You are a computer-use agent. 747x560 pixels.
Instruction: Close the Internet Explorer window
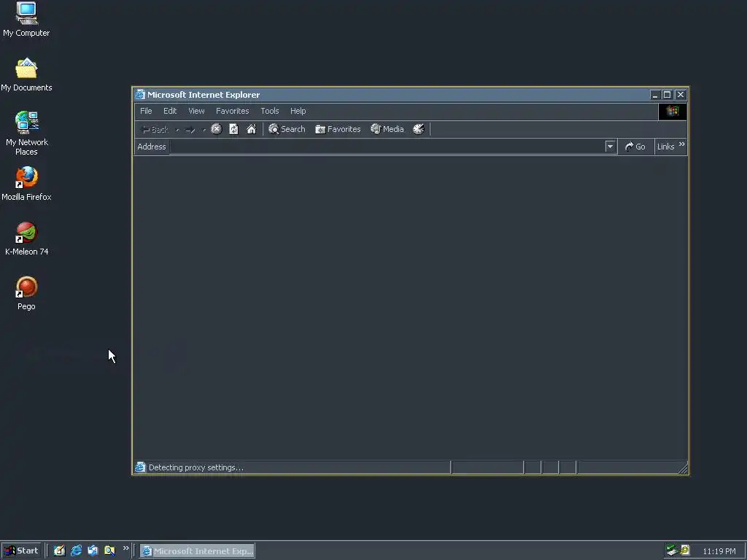click(x=681, y=95)
